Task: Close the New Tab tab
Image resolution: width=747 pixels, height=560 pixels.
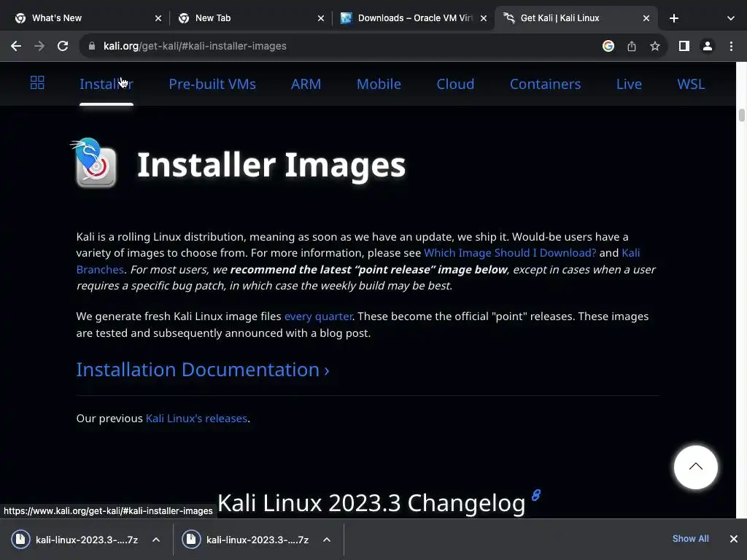Action: (x=321, y=18)
